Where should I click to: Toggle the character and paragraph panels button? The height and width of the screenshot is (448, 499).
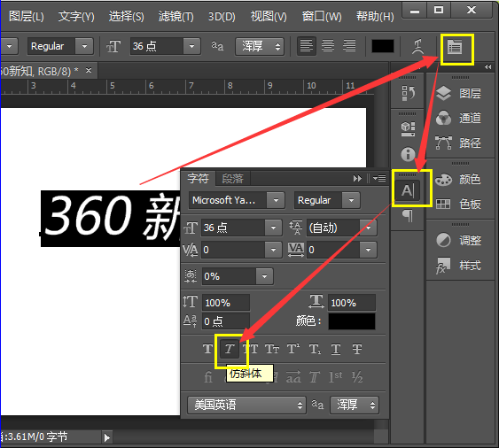455,48
